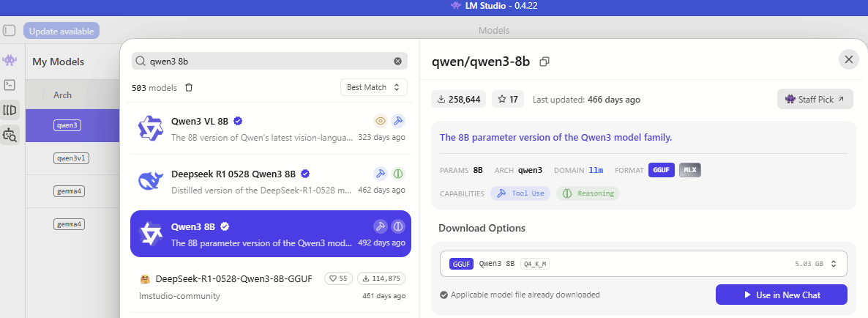Click Use in New Chat
Screen dimensions: 868x318
tap(781, 295)
